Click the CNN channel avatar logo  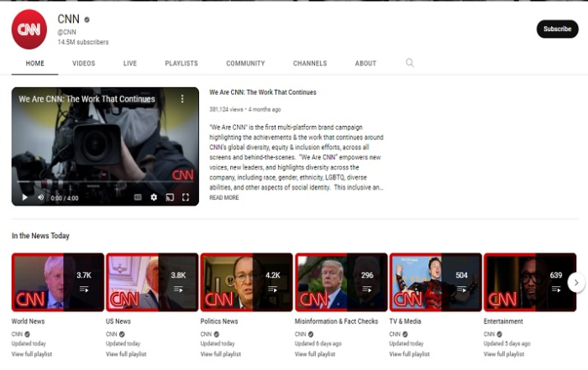tap(29, 29)
